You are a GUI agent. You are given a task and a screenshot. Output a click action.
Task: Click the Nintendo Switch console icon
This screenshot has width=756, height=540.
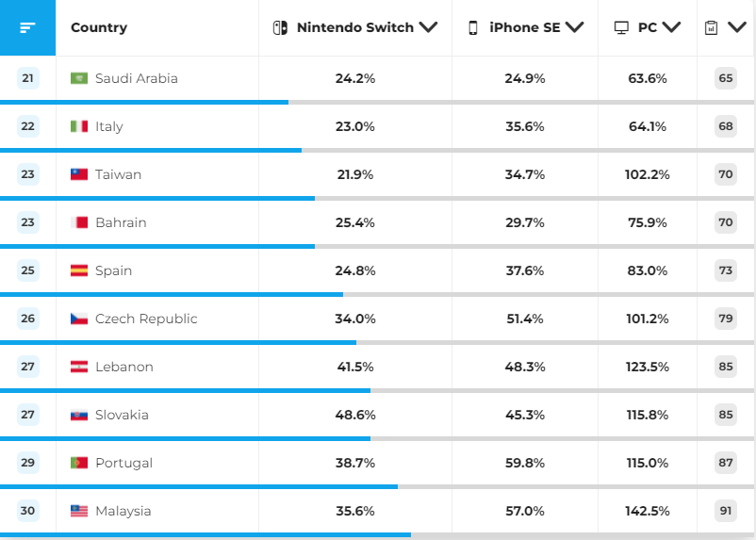(281, 27)
